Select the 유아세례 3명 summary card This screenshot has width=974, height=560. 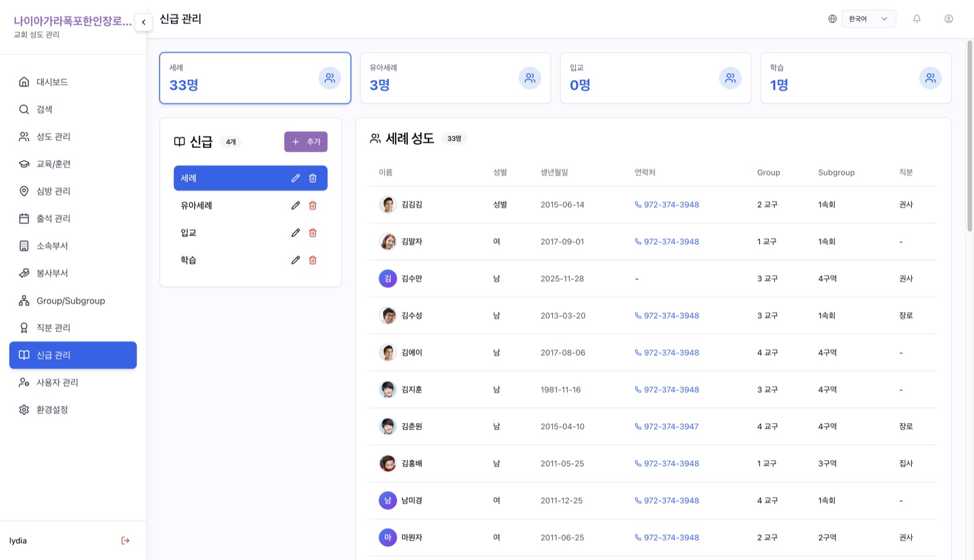point(455,78)
